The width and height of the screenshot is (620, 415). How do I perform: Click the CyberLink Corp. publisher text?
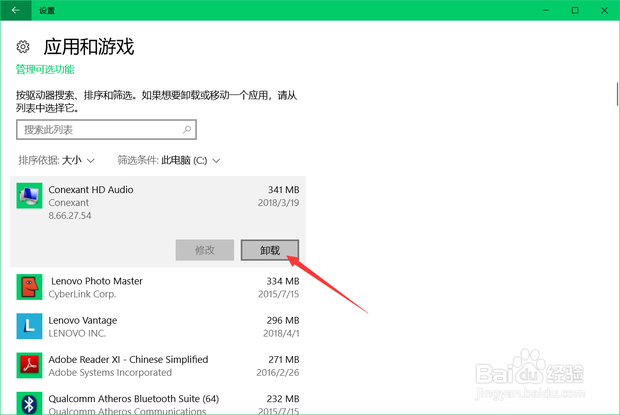click(82, 294)
